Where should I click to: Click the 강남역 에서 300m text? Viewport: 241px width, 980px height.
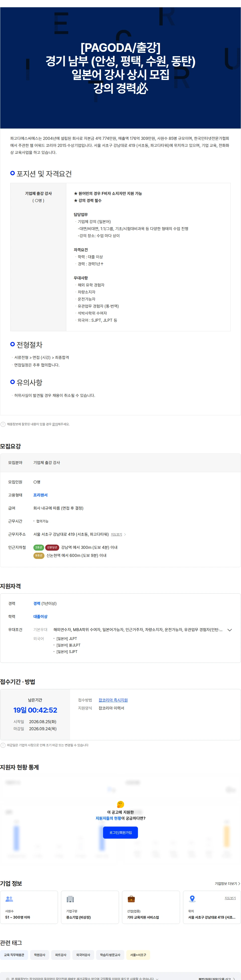(89, 547)
